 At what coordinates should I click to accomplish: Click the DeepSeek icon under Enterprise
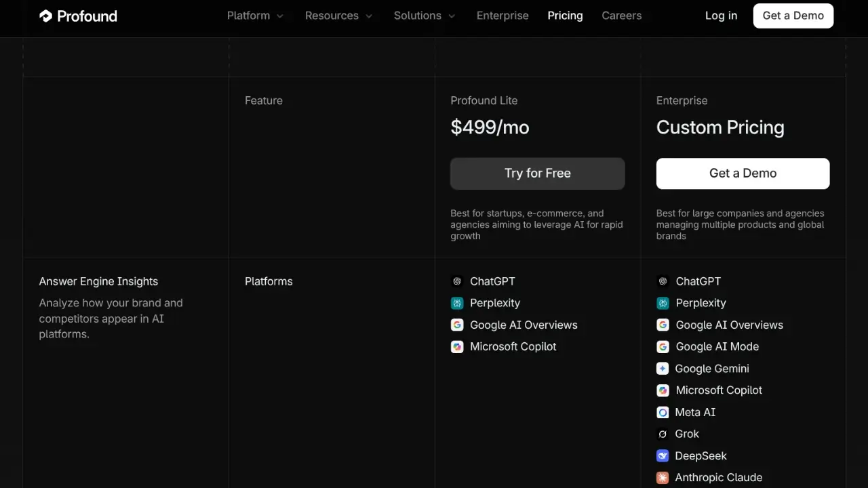click(663, 455)
